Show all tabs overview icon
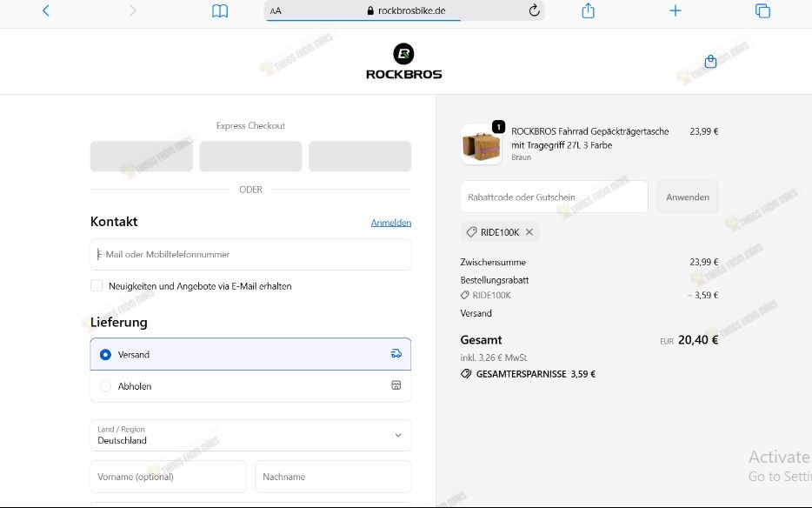812x508 pixels. pos(762,10)
